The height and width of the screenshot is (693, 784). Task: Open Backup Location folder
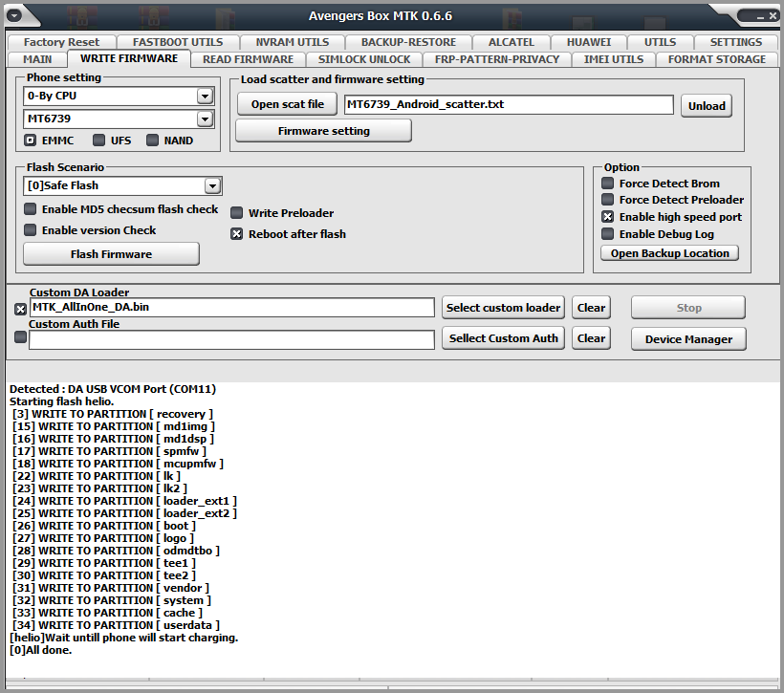(669, 253)
